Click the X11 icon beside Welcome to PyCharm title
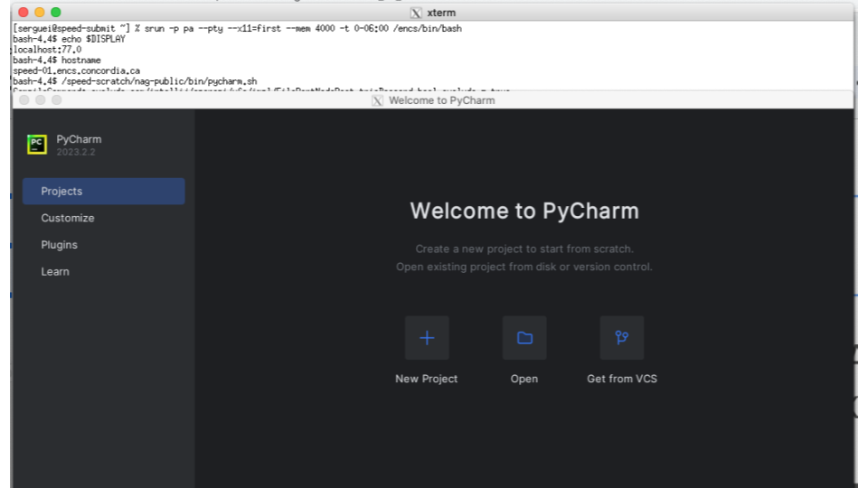The height and width of the screenshot is (488, 868). [x=378, y=100]
